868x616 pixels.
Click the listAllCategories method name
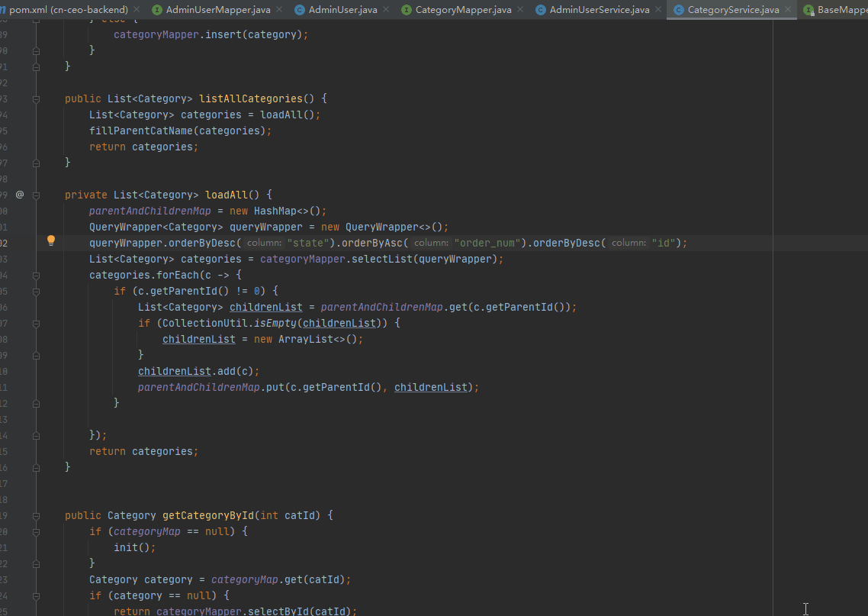coord(251,98)
